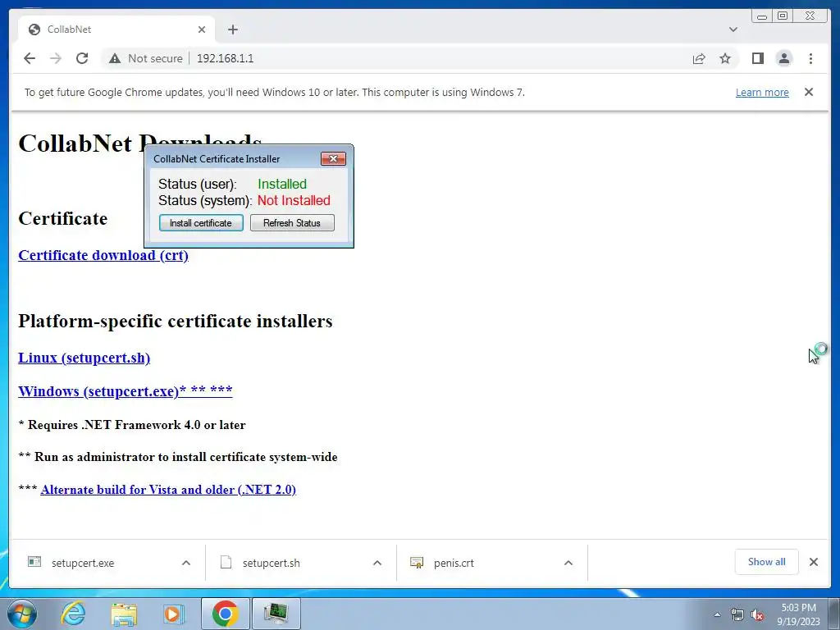Switch to certificate installer taskbar item
The width and height of the screenshot is (840, 630).
(x=276, y=614)
